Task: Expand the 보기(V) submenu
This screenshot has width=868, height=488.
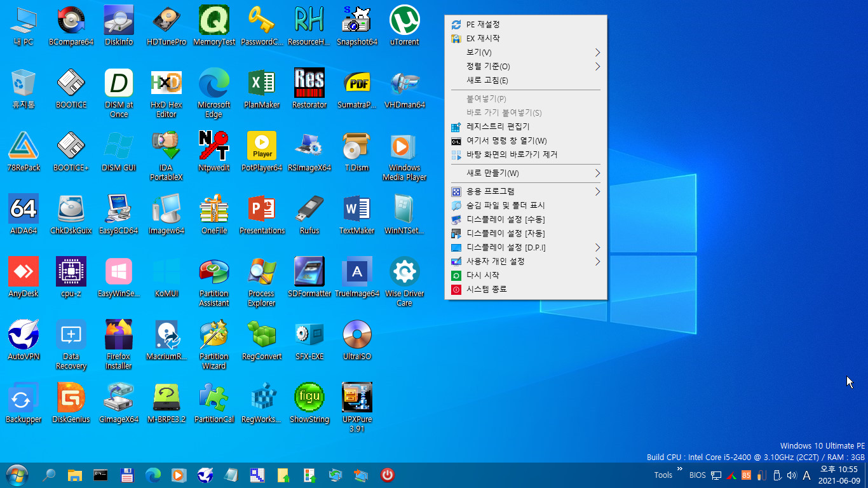Action: 526,52
